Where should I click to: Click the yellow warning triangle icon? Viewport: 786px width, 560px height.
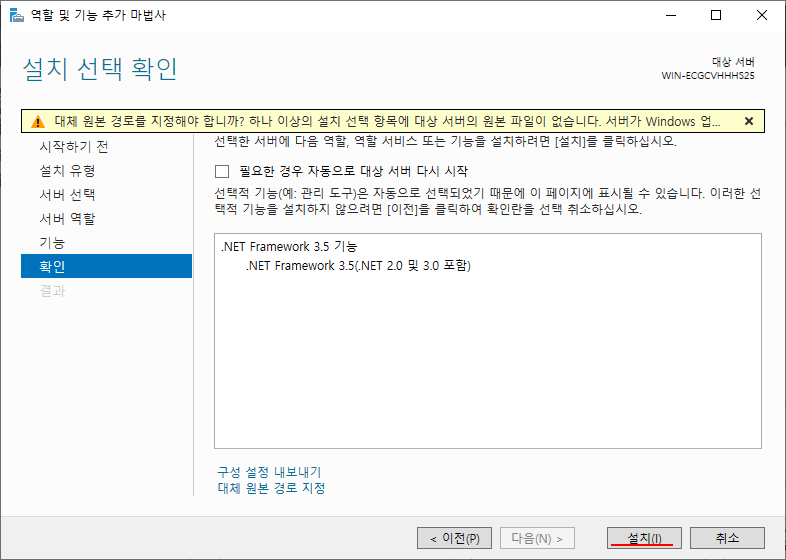click(38, 122)
